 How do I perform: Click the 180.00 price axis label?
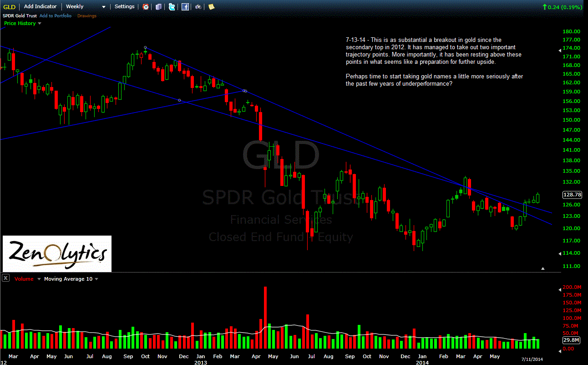[x=571, y=31]
